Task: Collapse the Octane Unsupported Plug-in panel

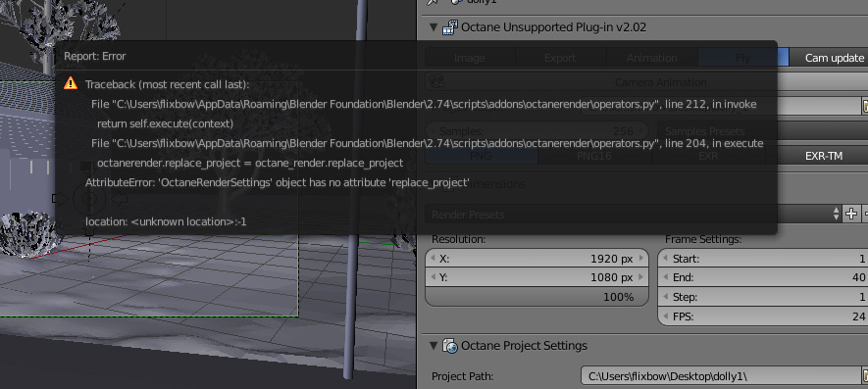Action: [433, 27]
